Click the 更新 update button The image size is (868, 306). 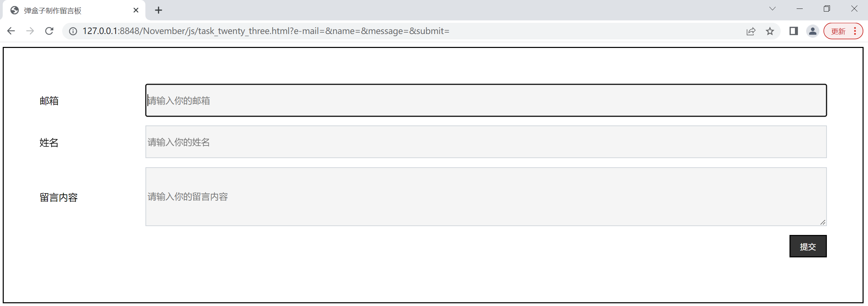point(838,31)
